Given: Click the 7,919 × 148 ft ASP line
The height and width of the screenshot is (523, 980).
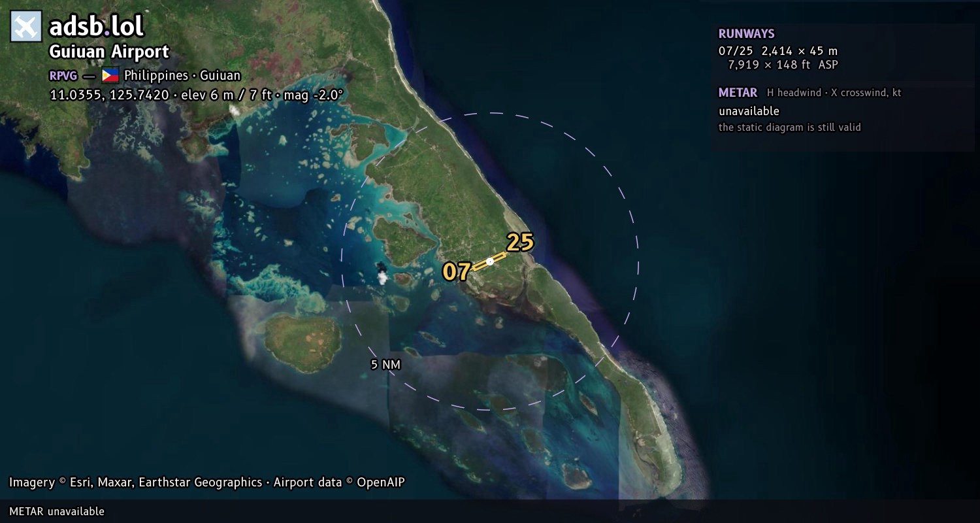Looking at the screenshot, I should point(783,65).
